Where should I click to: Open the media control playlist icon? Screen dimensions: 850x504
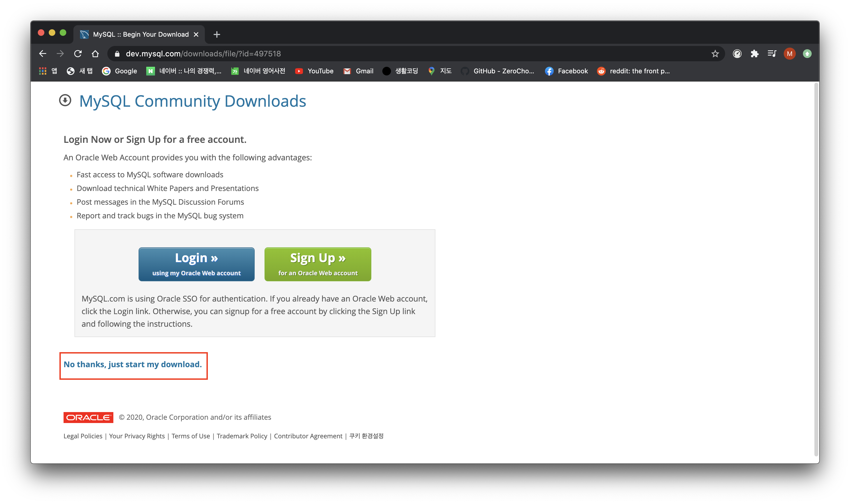[772, 54]
